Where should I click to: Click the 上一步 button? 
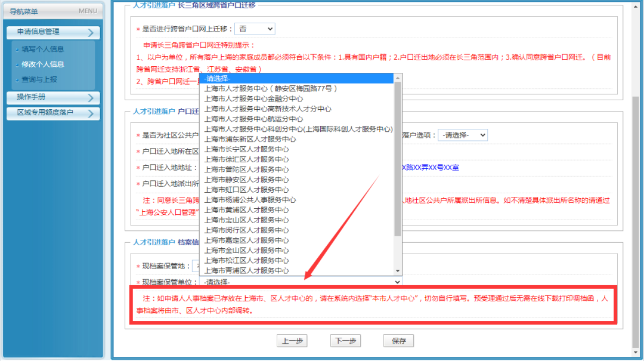tap(292, 341)
